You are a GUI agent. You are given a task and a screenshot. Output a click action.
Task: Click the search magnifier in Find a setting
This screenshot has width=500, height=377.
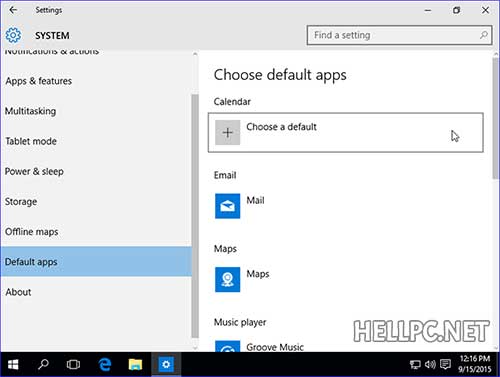pyautogui.click(x=484, y=35)
